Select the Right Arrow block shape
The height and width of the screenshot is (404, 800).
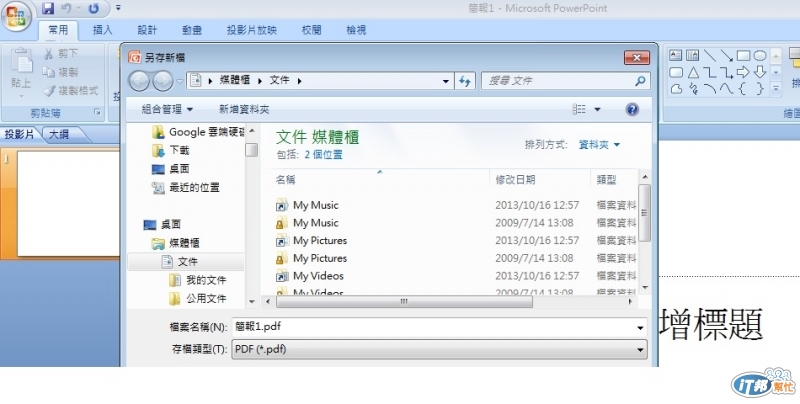tap(743, 72)
